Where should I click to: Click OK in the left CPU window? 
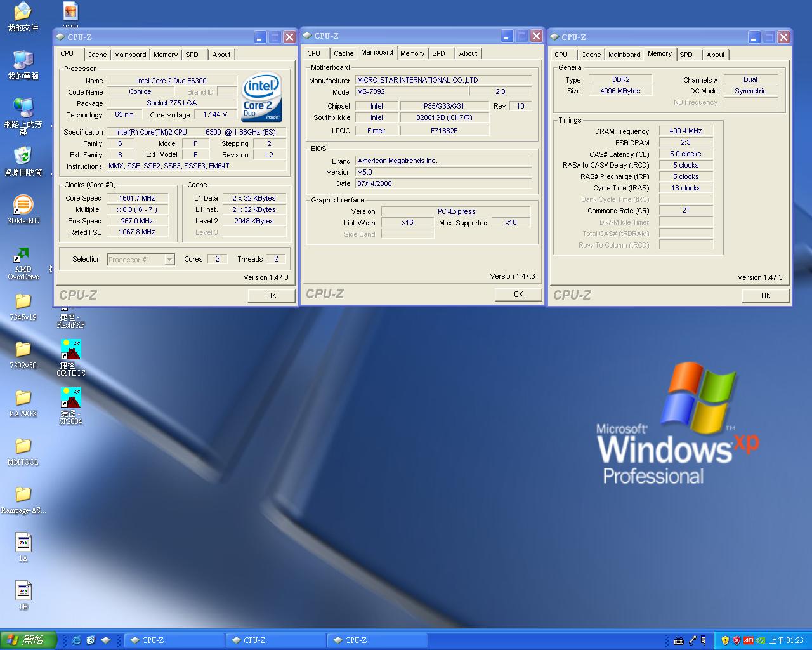click(272, 296)
